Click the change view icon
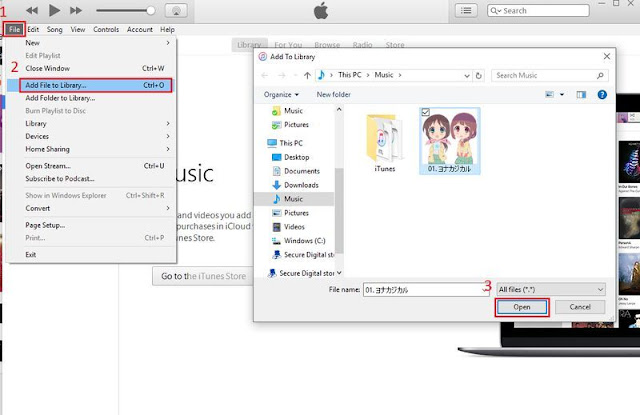The width and height of the screenshot is (640, 415). (x=549, y=95)
